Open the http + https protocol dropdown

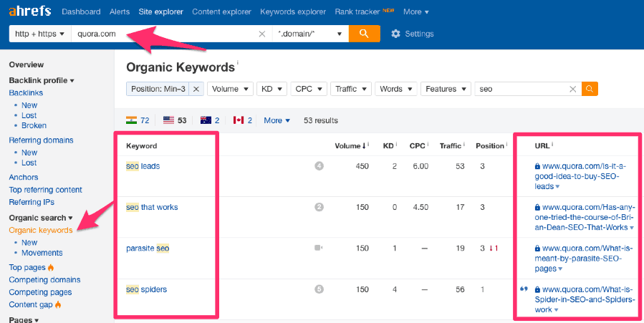coord(39,34)
